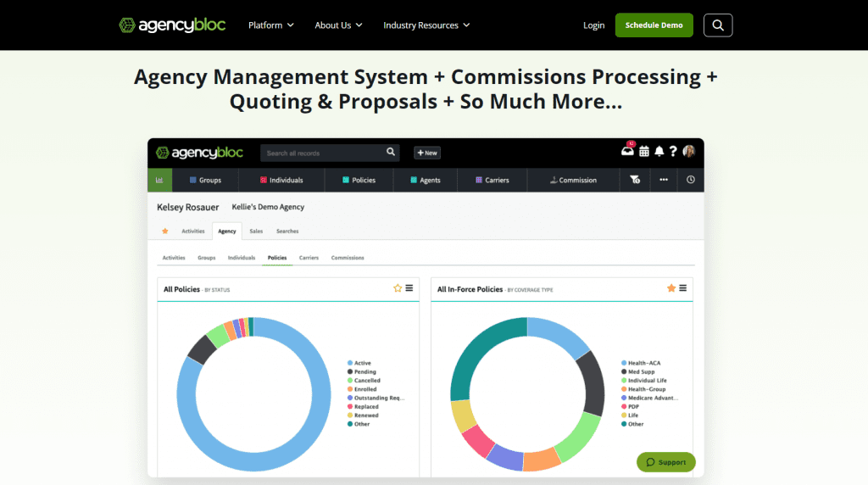Click the Login link

click(593, 25)
